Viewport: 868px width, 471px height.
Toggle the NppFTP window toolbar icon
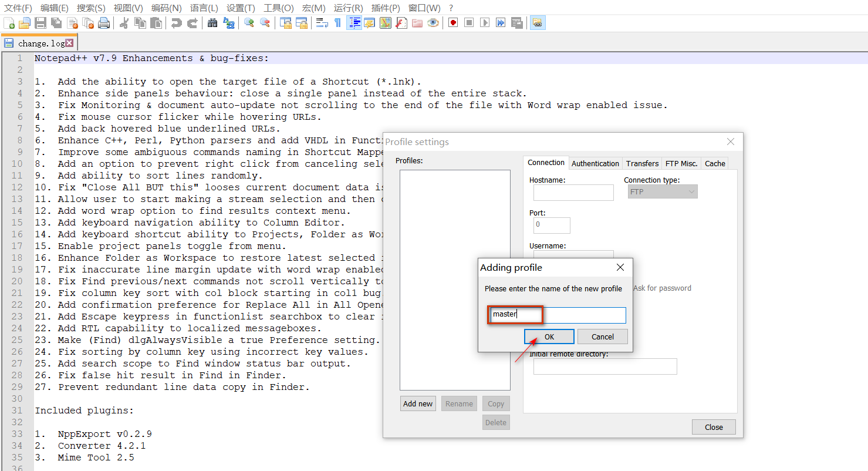538,23
